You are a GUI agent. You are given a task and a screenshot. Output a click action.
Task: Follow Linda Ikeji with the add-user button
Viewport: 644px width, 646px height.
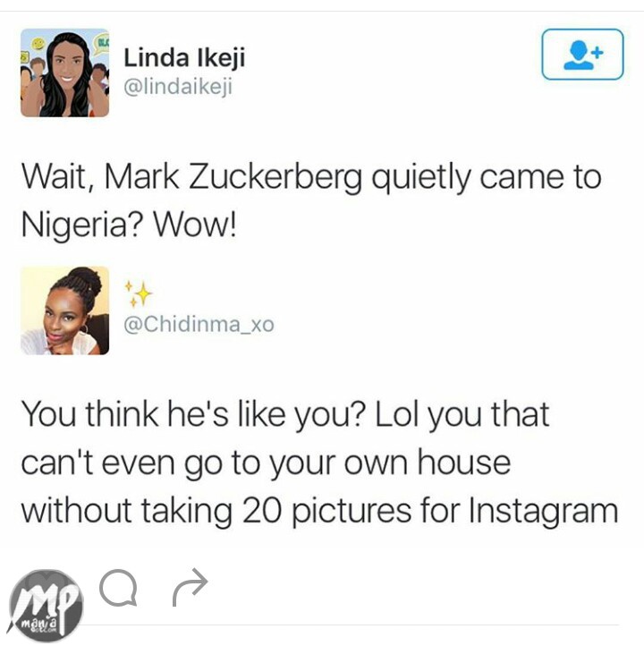tap(582, 54)
